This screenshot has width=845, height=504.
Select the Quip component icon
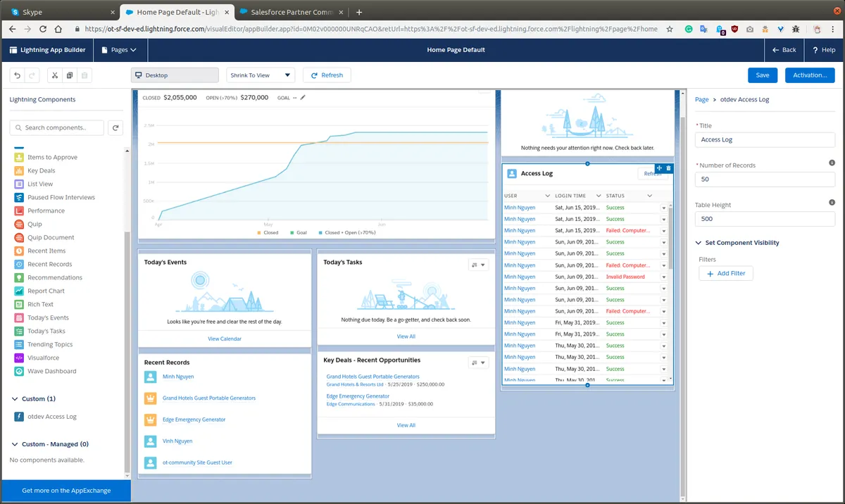point(19,224)
